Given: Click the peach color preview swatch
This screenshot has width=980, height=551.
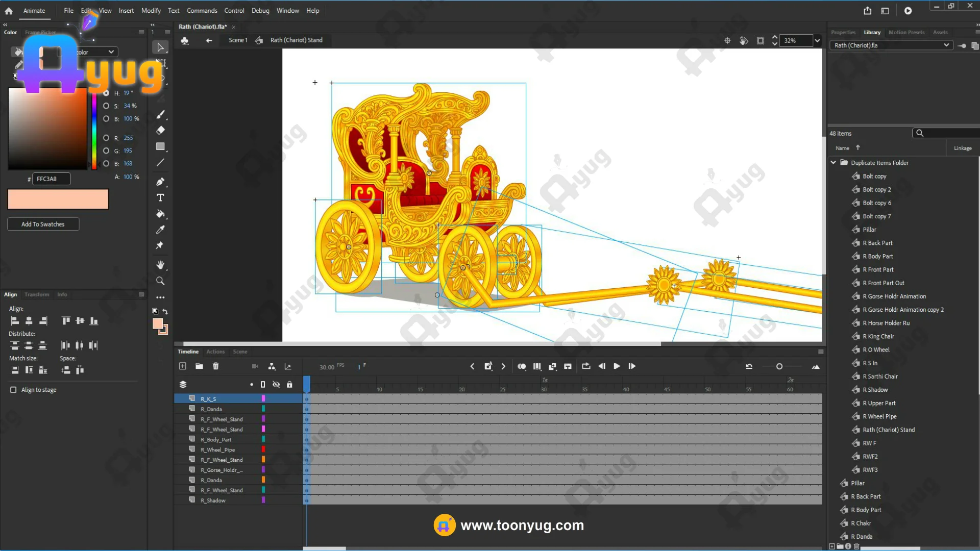Looking at the screenshot, I should point(58,199).
